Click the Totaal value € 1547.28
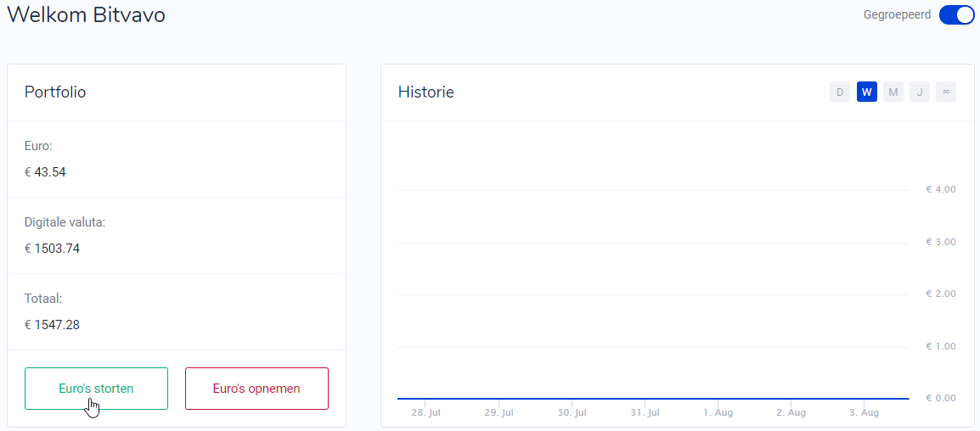Screen dimensions: 980x431 point(52,325)
